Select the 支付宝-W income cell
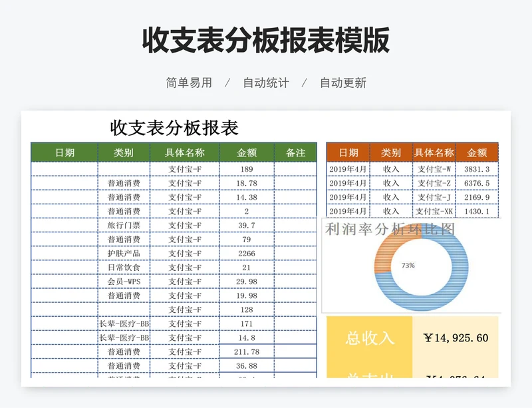Viewport: 532px width, 408px height. [434, 169]
